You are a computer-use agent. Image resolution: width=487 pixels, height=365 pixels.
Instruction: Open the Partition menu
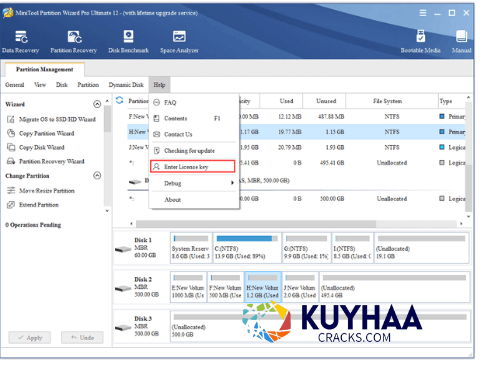click(88, 85)
